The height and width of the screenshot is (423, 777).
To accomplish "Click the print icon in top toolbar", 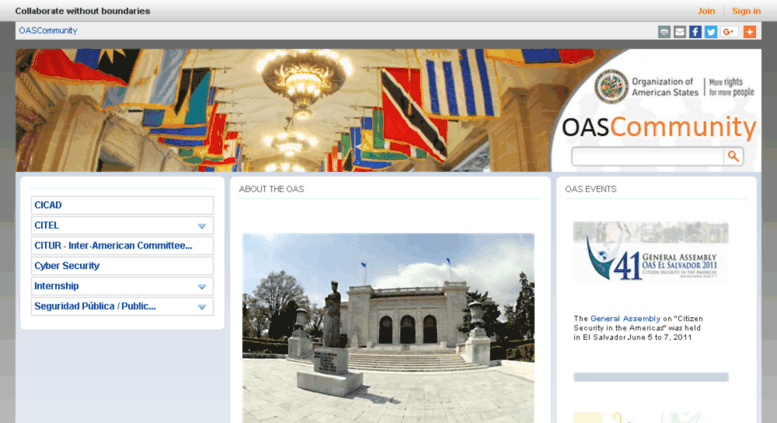I will (664, 32).
